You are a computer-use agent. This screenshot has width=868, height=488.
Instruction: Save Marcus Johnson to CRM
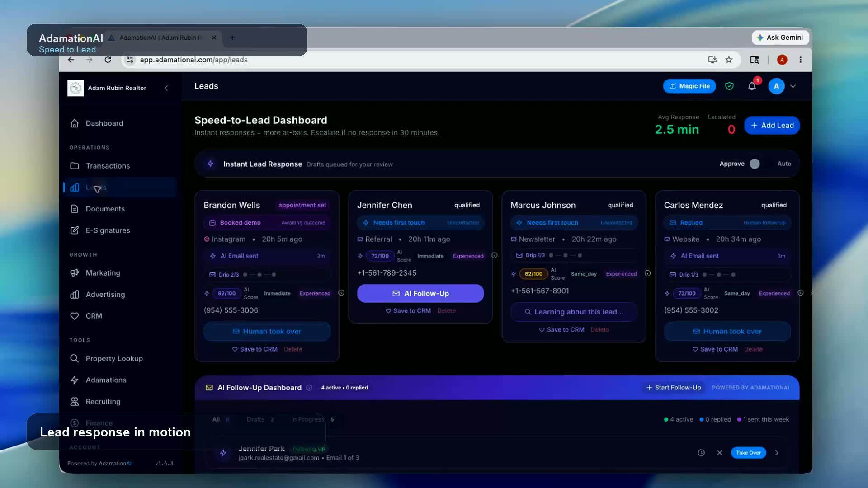[x=561, y=330]
